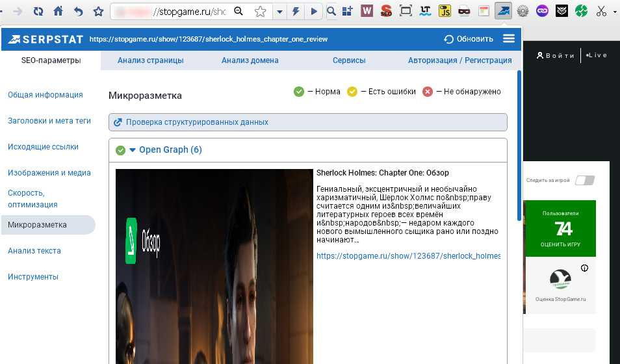Open the W extension icon
This screenshot has height=364, width=620.
(x=367, y=11)
